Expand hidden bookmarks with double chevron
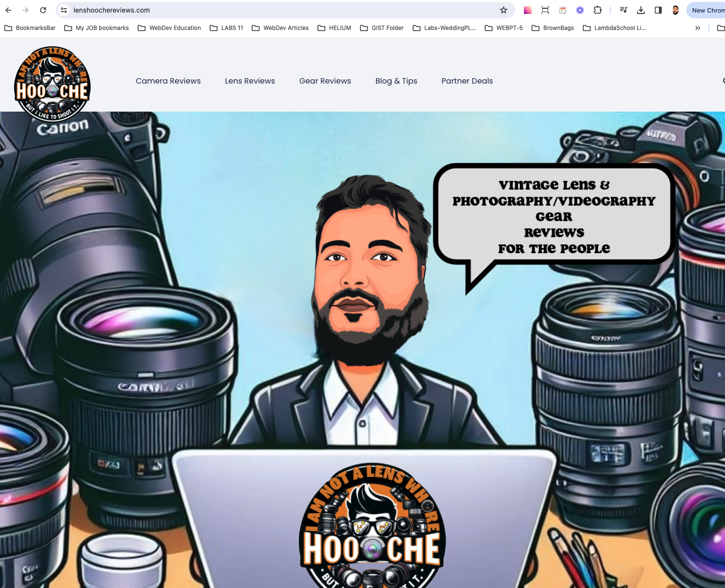 (x=697, y=28)
